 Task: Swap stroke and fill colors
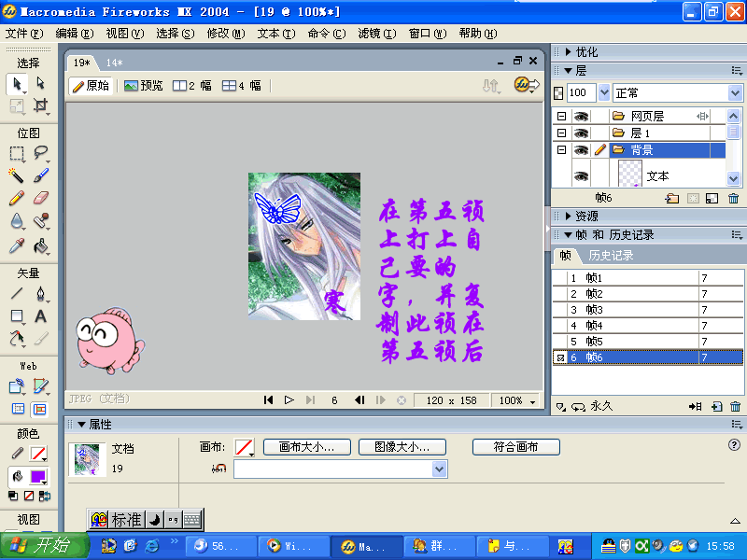(44, 497)
